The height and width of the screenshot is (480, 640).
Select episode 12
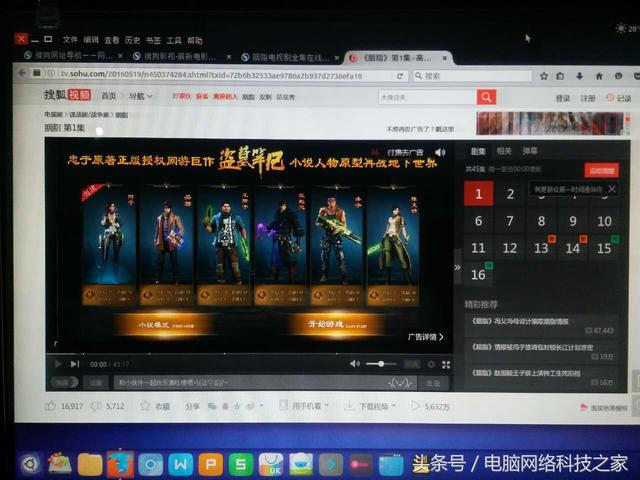pyautogui.click(x=510, y=248)
